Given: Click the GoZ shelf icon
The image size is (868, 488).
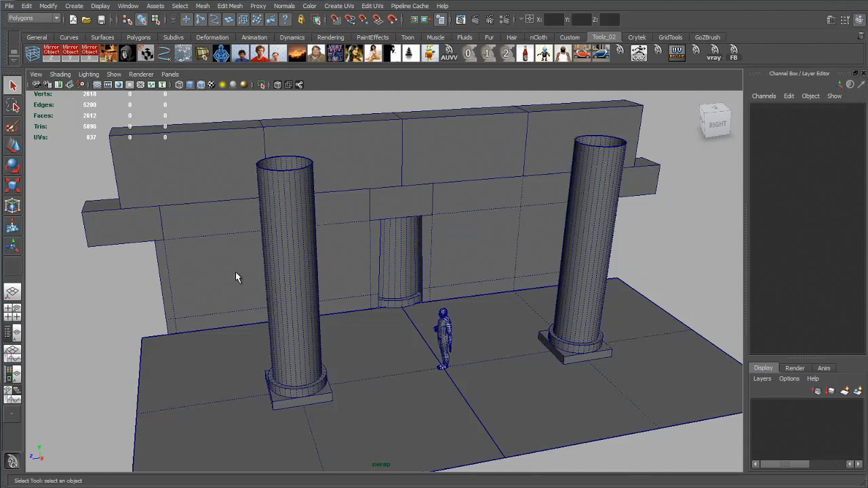Looking at the screenshot, I should tap(639, 53).
